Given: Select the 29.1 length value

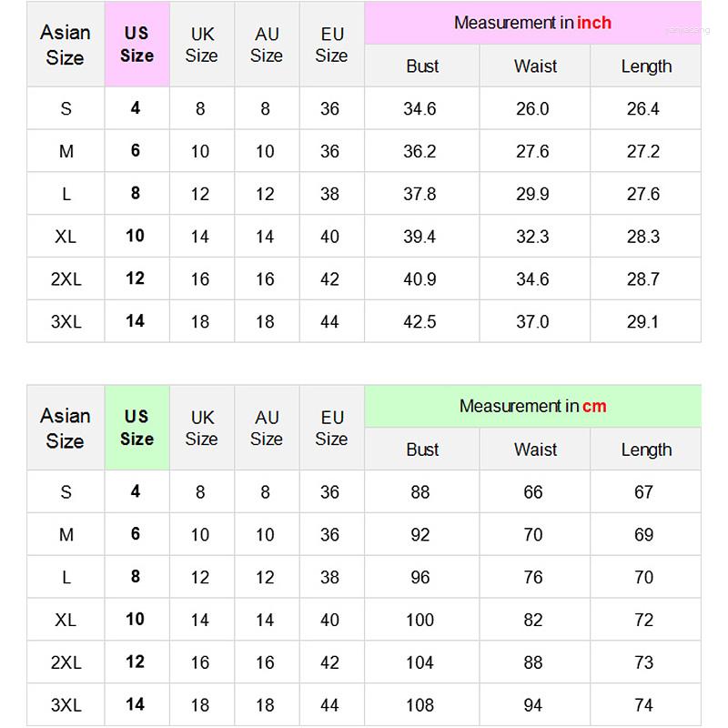Looking at the screenshot, I should click(643, 321).
